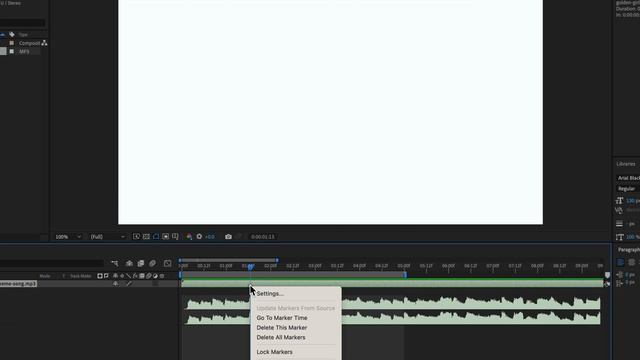
Task: Choose Delete All Markers
Action: (281, 337)
